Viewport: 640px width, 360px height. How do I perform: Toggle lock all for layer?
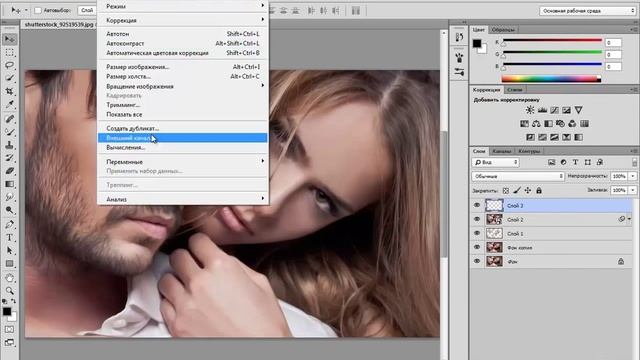coord(539,191)
